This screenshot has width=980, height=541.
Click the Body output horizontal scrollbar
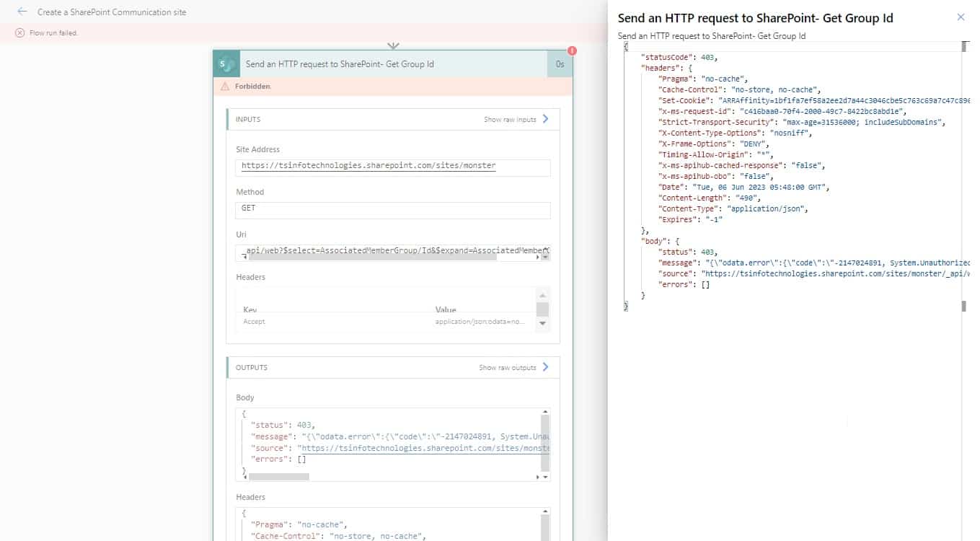[x=279, y=477]
